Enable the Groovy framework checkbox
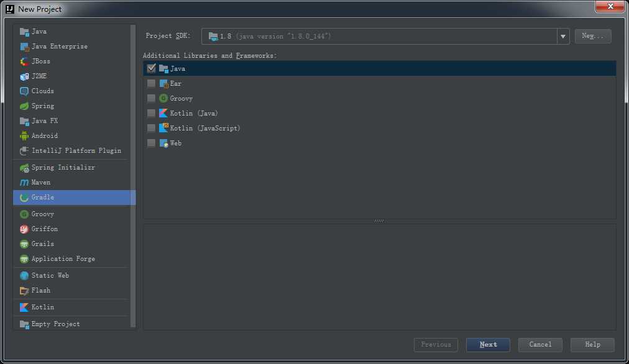Screen dimensions: 629x364 click(x=151, y=98)
